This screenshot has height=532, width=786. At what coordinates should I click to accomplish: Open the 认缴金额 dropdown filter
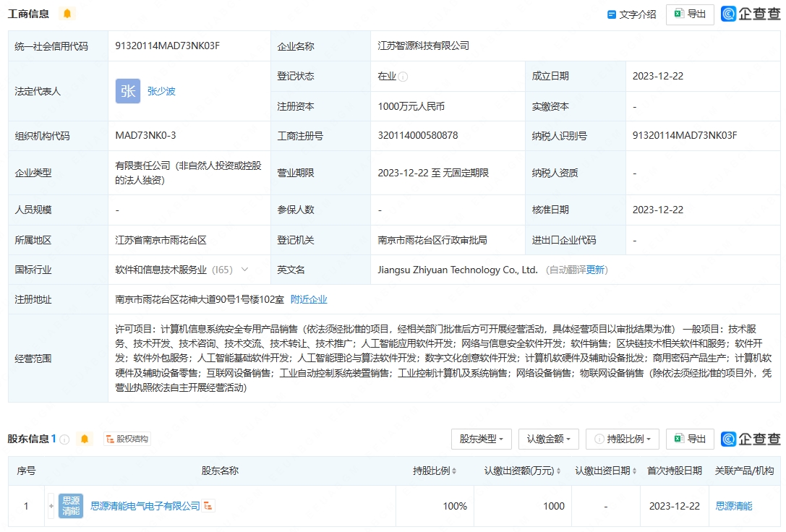click(548, 439)
